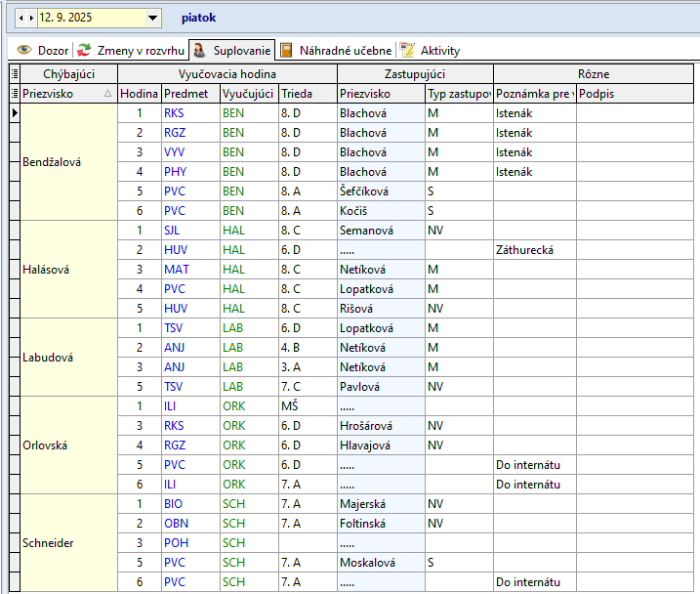The height and width of the screenshot is (594, 700).
Task: Open Náhradné učebne tab
Action: coord(336,51)
